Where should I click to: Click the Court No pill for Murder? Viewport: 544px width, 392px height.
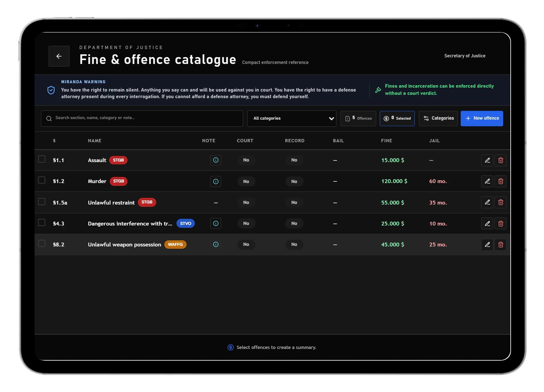tap(246, 181)
